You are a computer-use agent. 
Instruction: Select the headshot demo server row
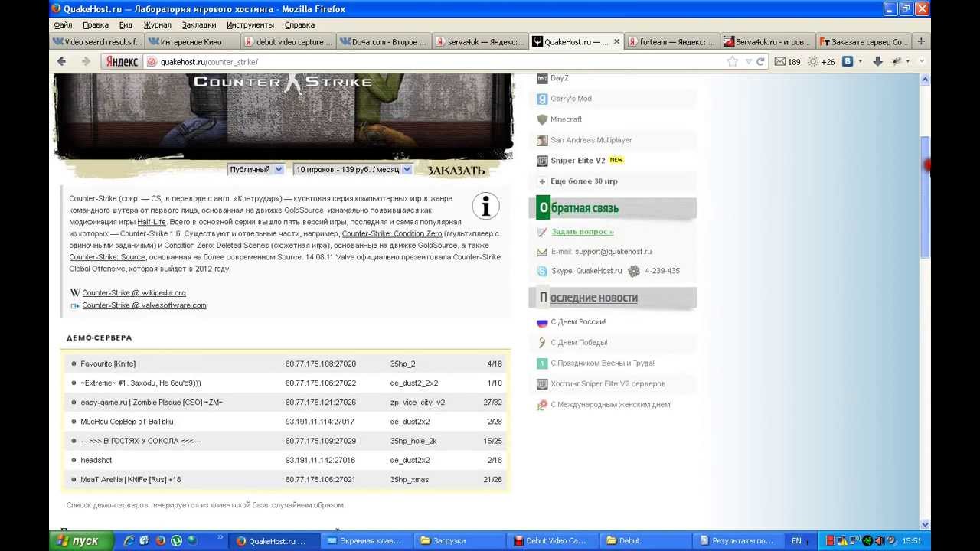[285, 460]
